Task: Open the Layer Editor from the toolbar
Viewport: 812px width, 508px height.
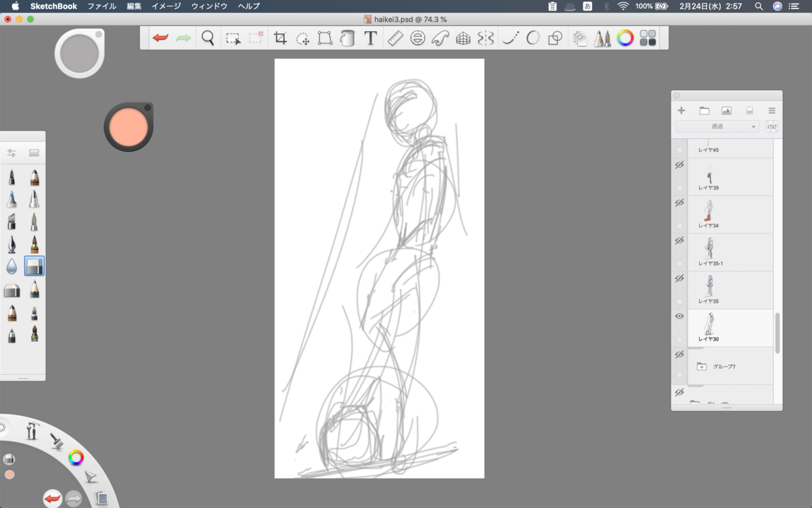Action: [580, 39]
